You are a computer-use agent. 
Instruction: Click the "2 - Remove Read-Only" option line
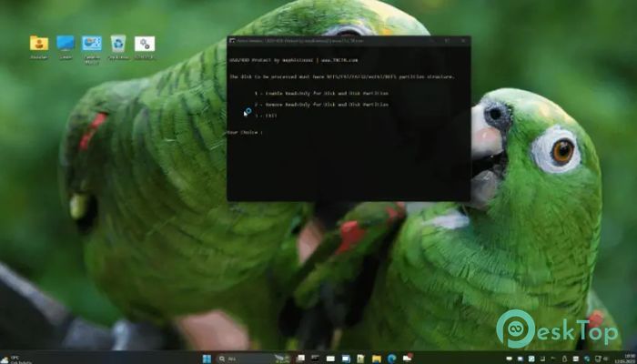(321, 105)
